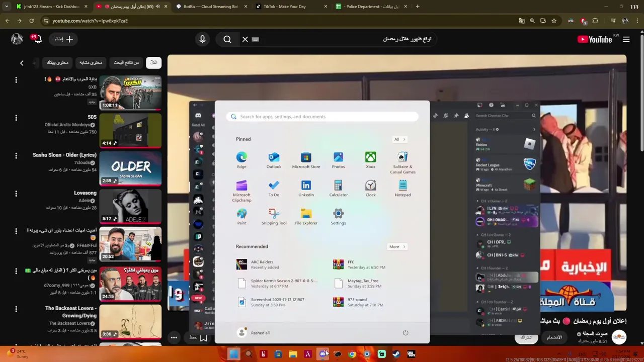Open Clock app
The width and height of the screenshot is (644, 362).
point(370,189)
